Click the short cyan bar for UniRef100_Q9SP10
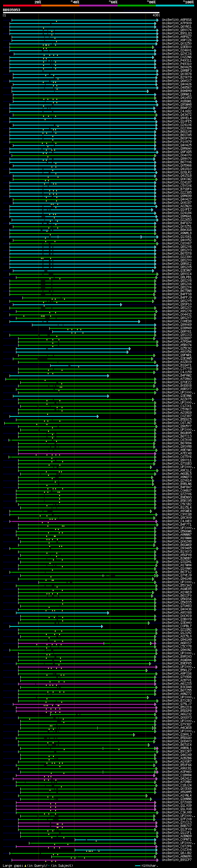Image resolution: width=197 pixels, height=868 pixels. [67, 305]
